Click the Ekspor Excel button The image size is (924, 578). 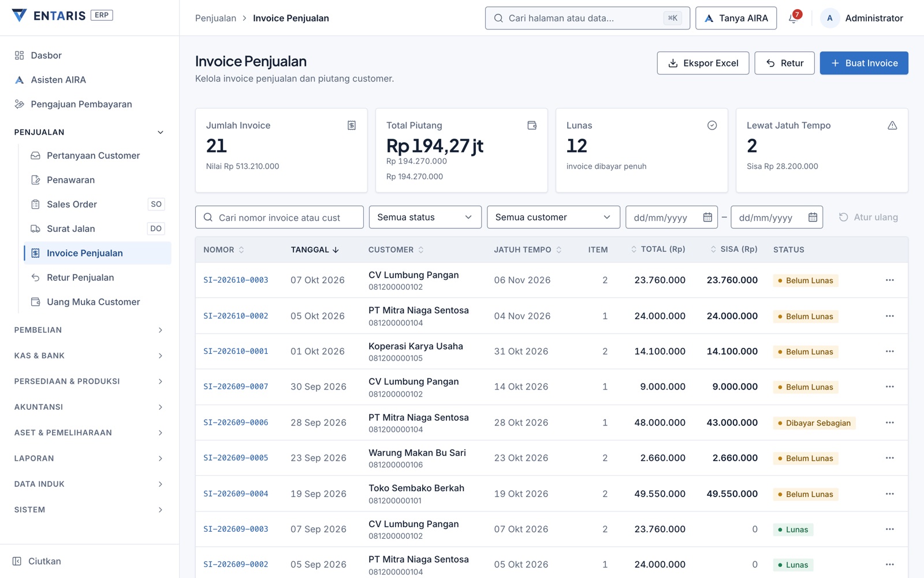pos(703,63)
